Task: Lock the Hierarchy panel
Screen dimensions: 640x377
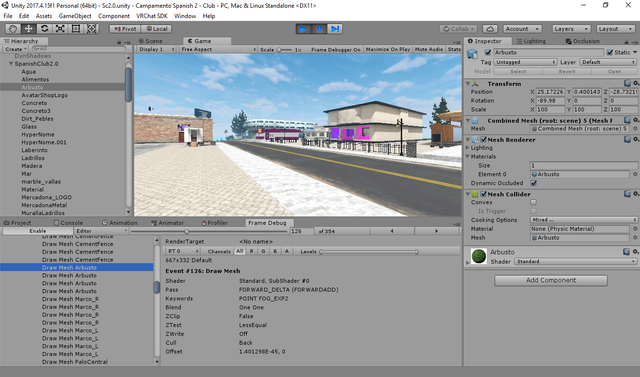Action: pos(119,42)
